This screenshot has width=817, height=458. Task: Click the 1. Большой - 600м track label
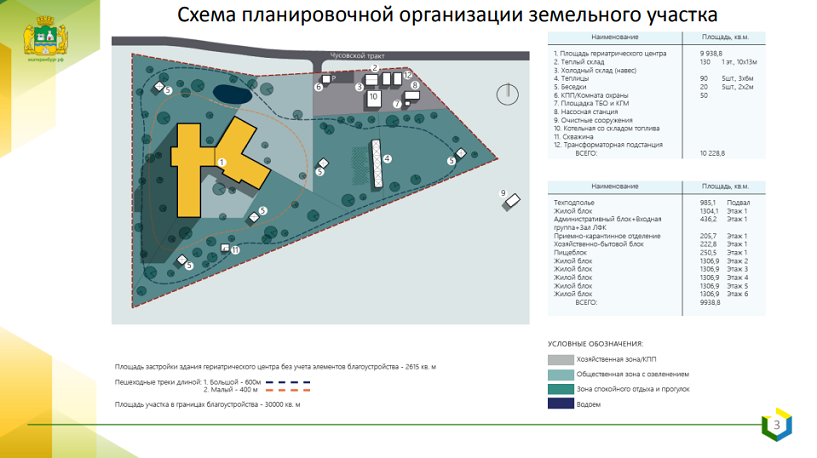point(231,382)
